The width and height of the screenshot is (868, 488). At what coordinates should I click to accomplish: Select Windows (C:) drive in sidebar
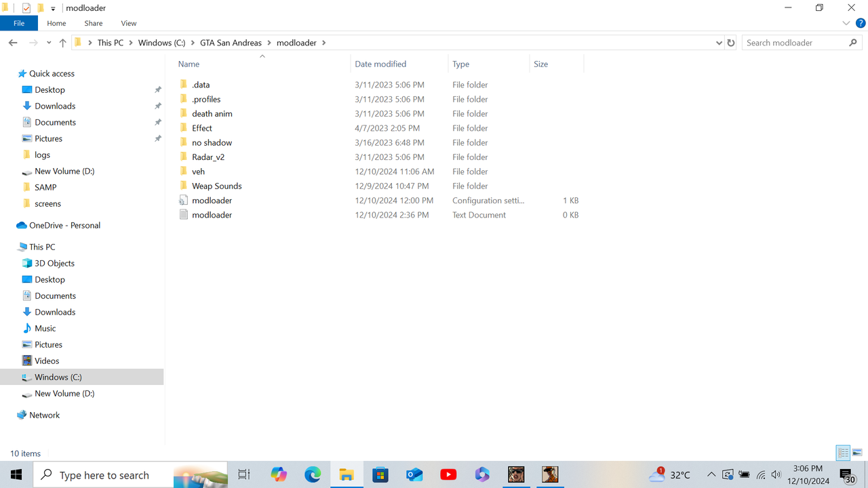click(81, 377)
